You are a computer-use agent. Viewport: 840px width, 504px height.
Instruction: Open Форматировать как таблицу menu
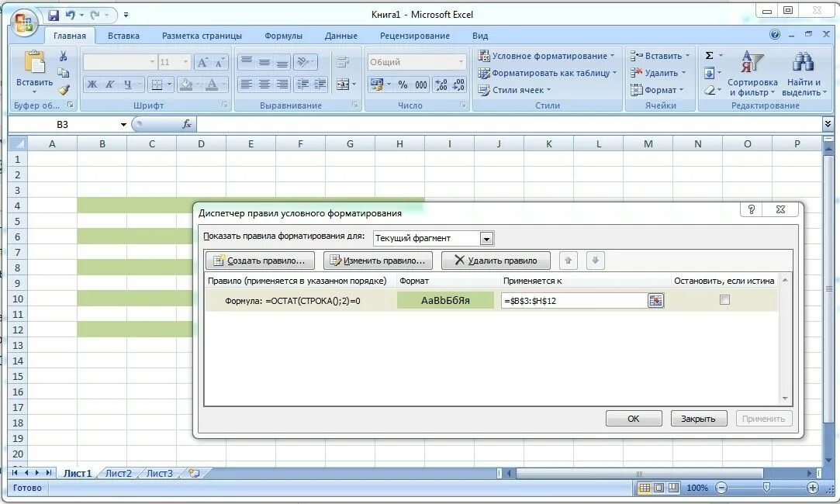click(548, 73)
